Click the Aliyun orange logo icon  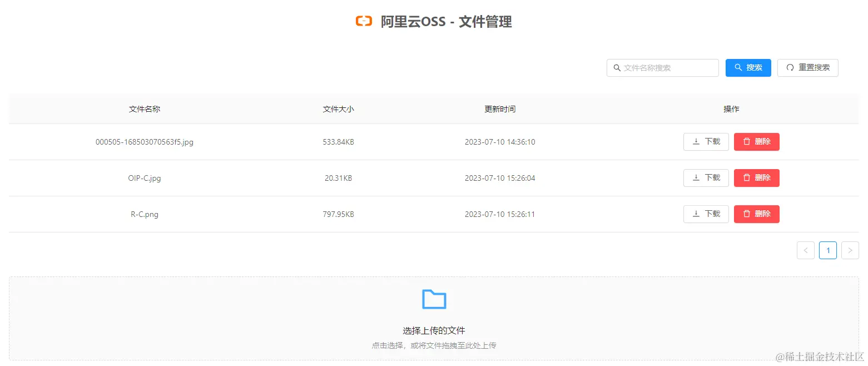(364, 21)
